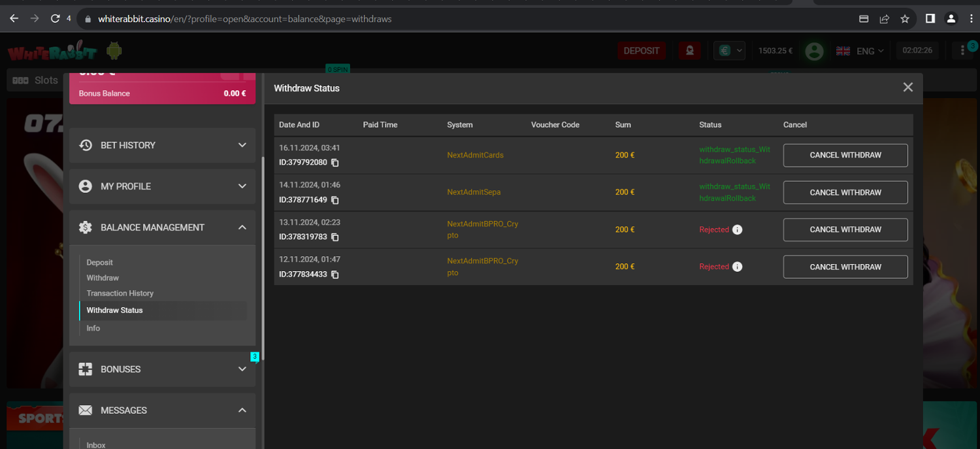Expand the Bet History section

tap(162, 145)
